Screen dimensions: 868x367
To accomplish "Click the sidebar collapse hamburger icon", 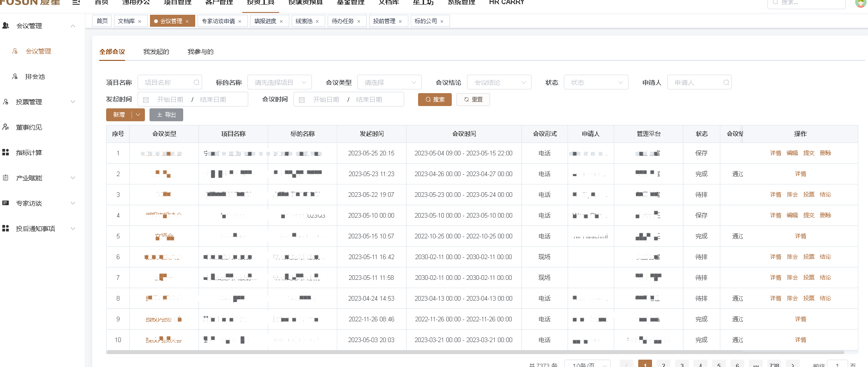I will tap(77, 2).
